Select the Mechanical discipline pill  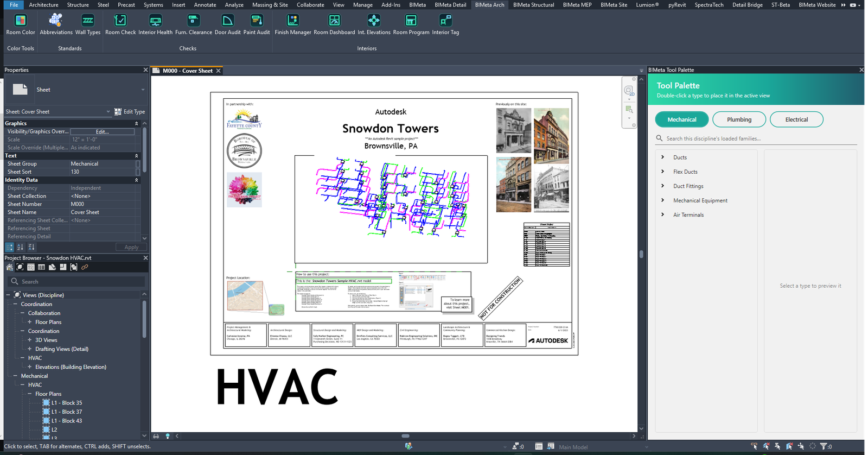pyautogui.click(x=682, y=119)
